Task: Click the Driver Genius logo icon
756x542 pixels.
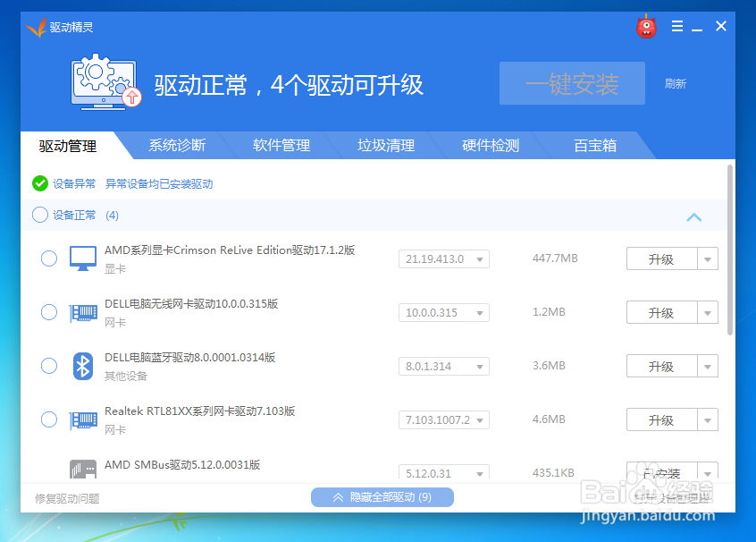Action: point(36,28)
